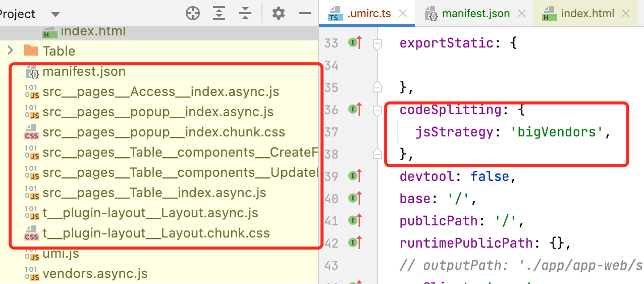Click the JSON icon of manifest.json in tree
This screenshot has width=644, height=284.
(32, 71)
